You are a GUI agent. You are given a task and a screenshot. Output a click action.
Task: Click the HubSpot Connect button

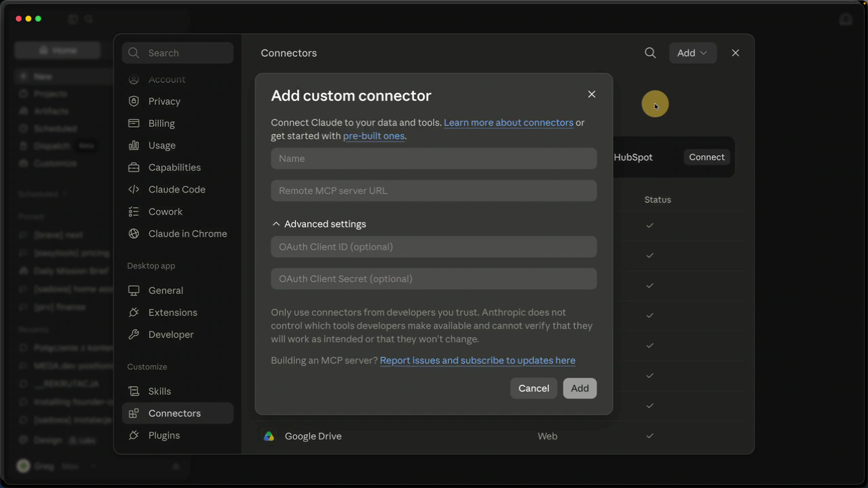coord(707,157)
